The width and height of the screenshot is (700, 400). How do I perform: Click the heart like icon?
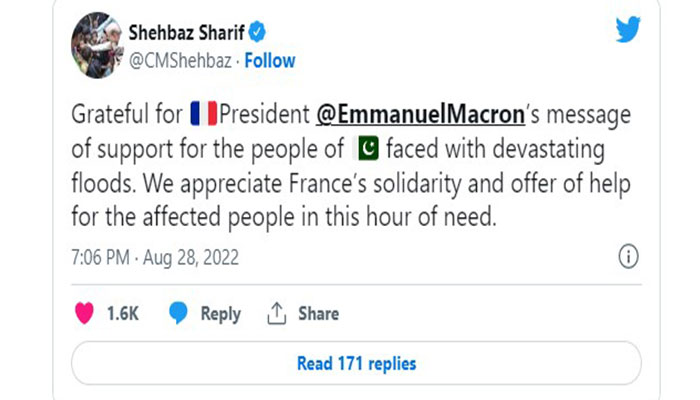click(x=83, y=313)
